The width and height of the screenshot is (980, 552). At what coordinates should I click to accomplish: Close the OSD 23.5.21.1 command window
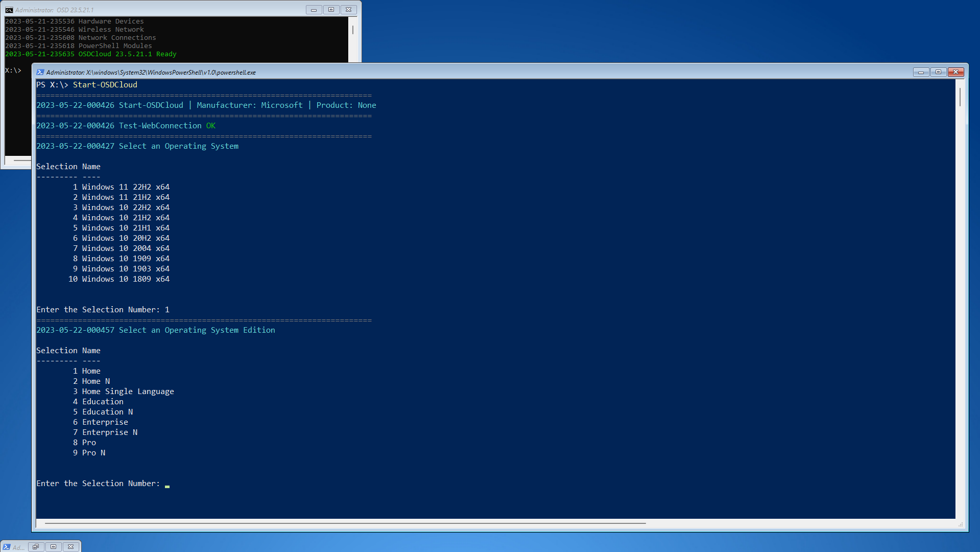(x=348, y=10)
